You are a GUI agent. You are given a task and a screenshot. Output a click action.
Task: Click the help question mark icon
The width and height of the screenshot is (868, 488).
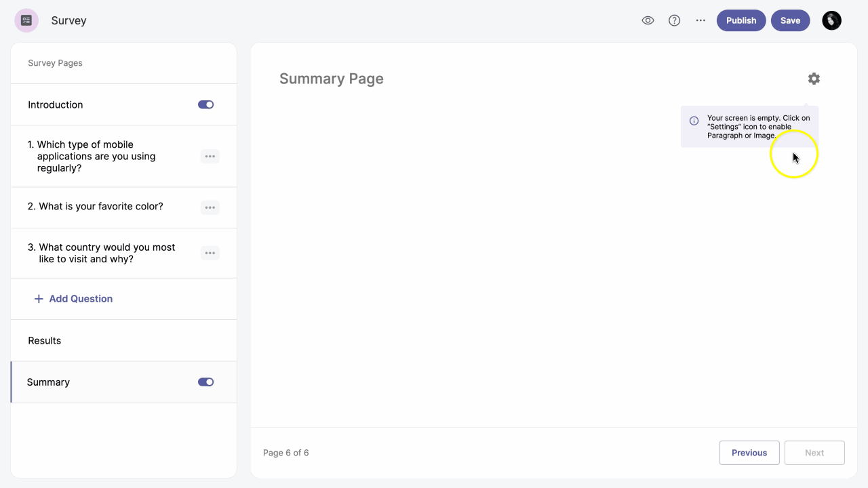674,20
